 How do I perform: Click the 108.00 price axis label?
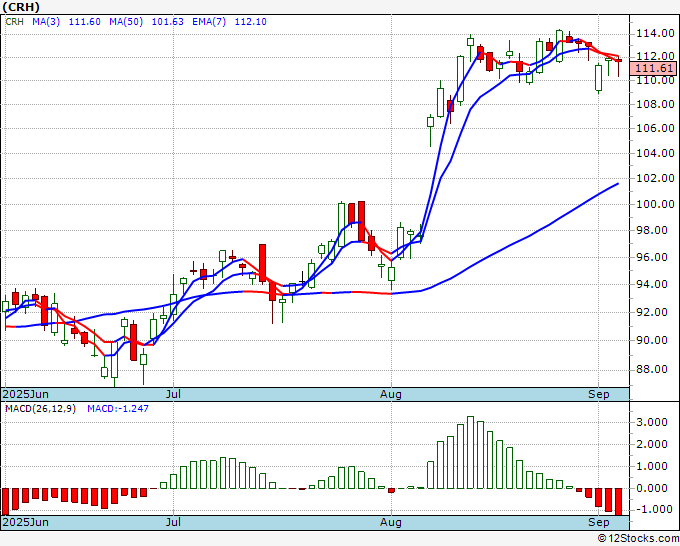[655, 104]
